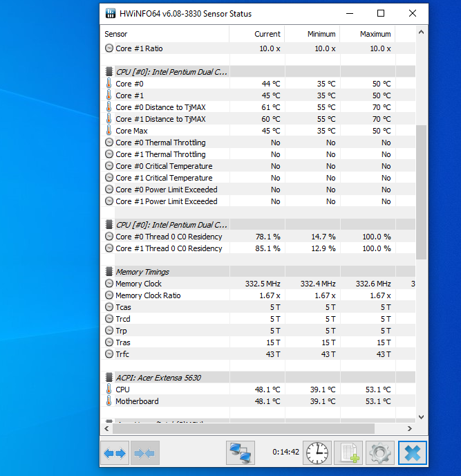Viewport: 461px width, 476px height.
Task: Select the Core #1 Ratio row
Action: (258, 48)
